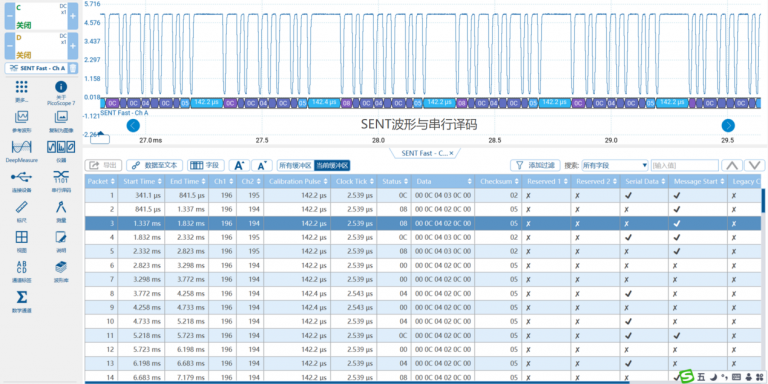
Task: Jump to previous search result with up chevron
Action: coord(732,165)
